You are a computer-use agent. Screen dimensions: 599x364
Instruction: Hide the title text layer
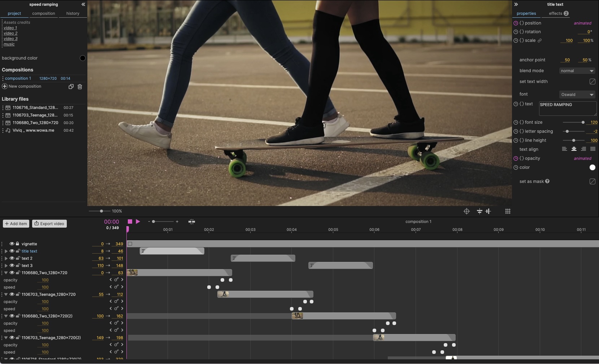pos(12,251)
